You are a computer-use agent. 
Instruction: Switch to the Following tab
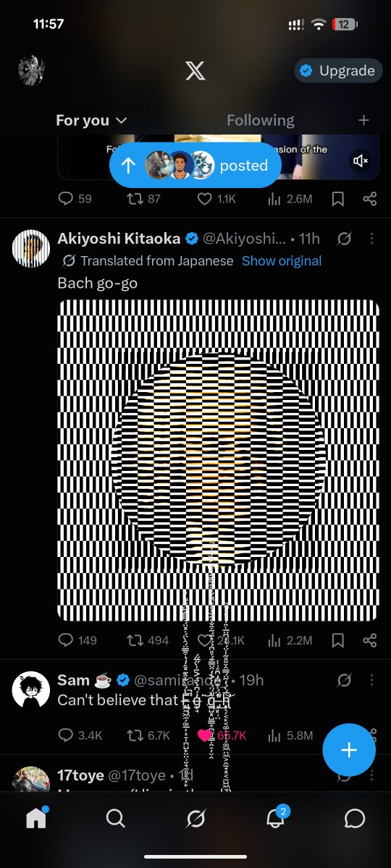point(261,120)
